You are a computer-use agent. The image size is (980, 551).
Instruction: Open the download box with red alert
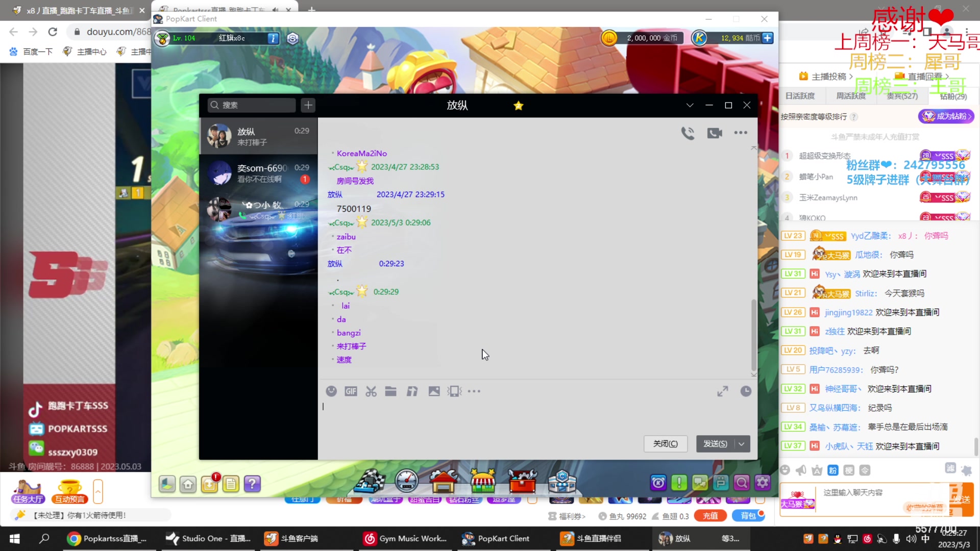210,484
